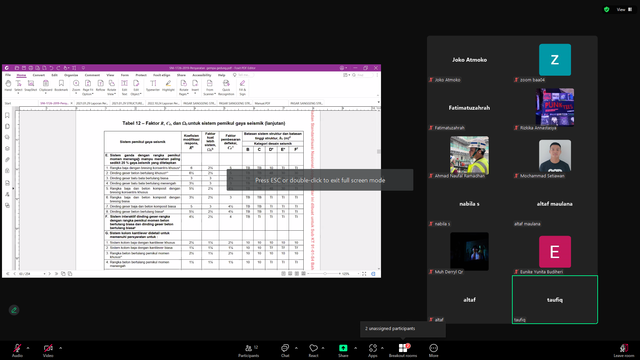
Task: Click Quick Recognition in Foxit ribbon
Action: pos(226,87)
